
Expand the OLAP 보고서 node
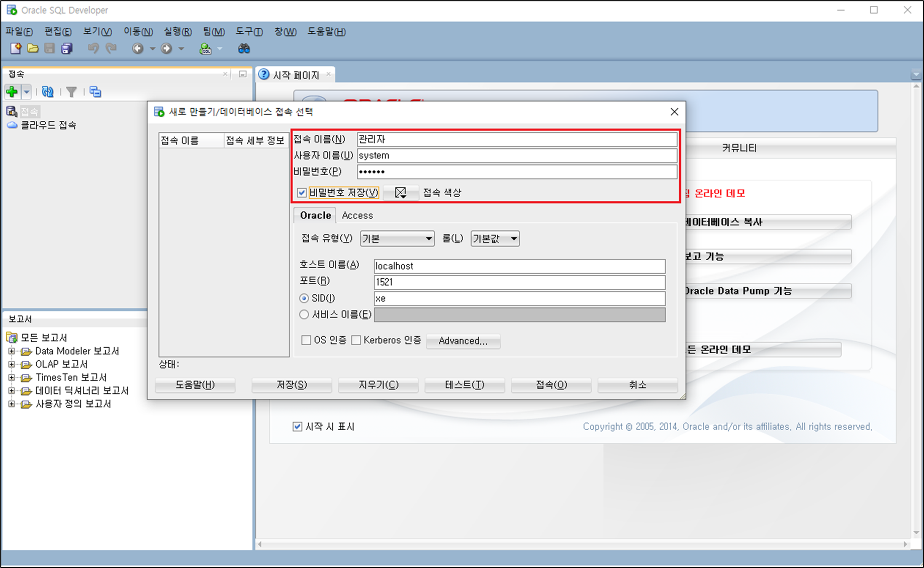point(12,364)
